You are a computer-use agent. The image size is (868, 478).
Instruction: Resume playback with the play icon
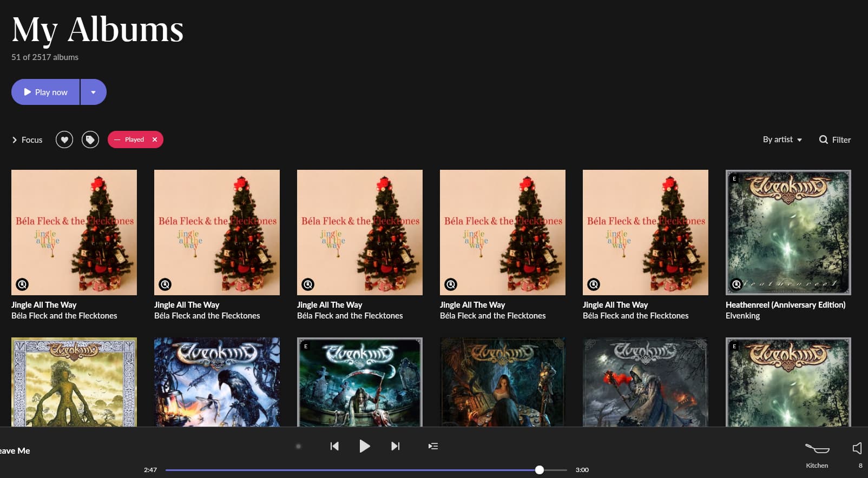click(x=365, y=446)
